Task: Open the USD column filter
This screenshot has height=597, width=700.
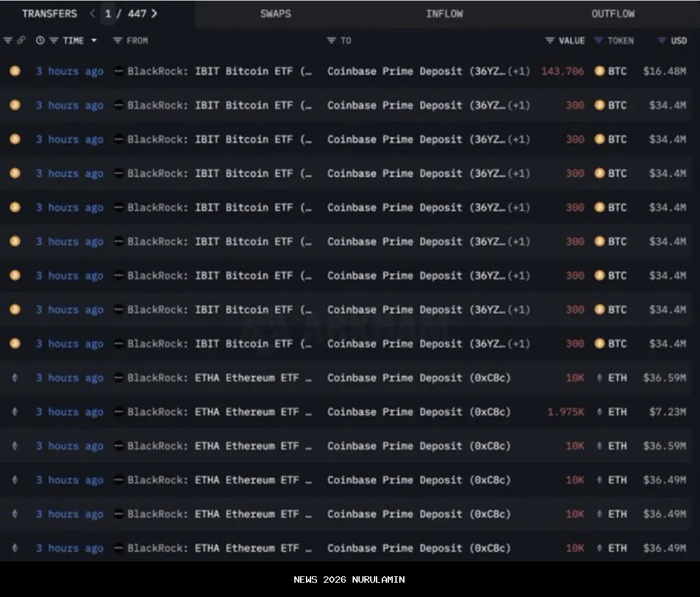Action: [661, 40]
